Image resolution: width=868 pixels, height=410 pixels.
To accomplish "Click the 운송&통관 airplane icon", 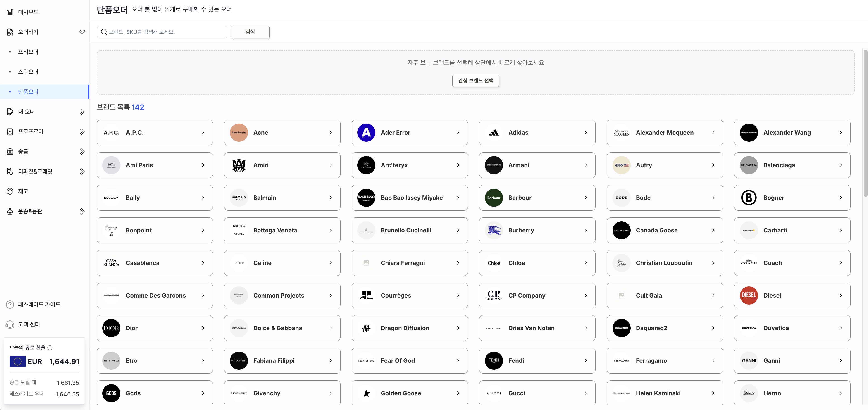I will 10,211.
